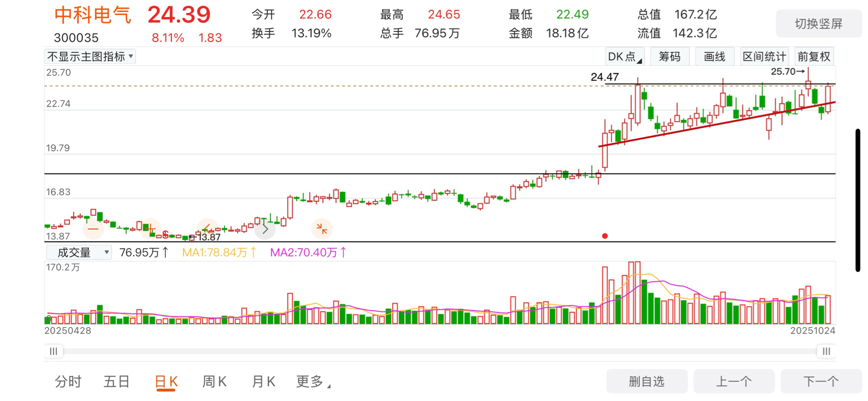Expand the 更多 period menu
Screen dimensions: 868x401
click(x=313, y=382)
